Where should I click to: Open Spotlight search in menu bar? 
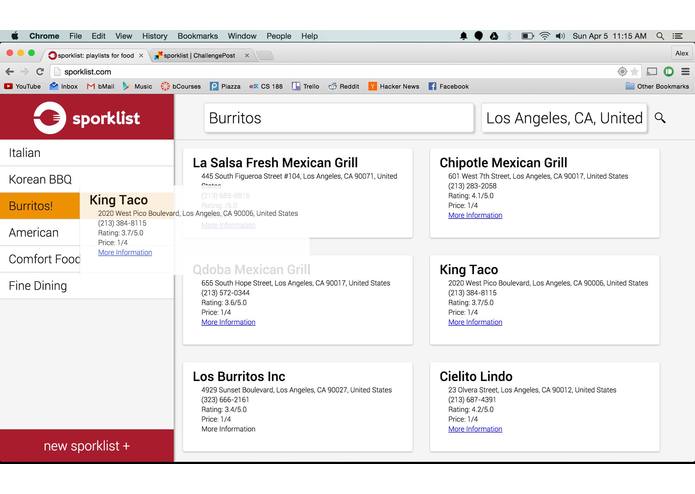[x=660, y=36]
